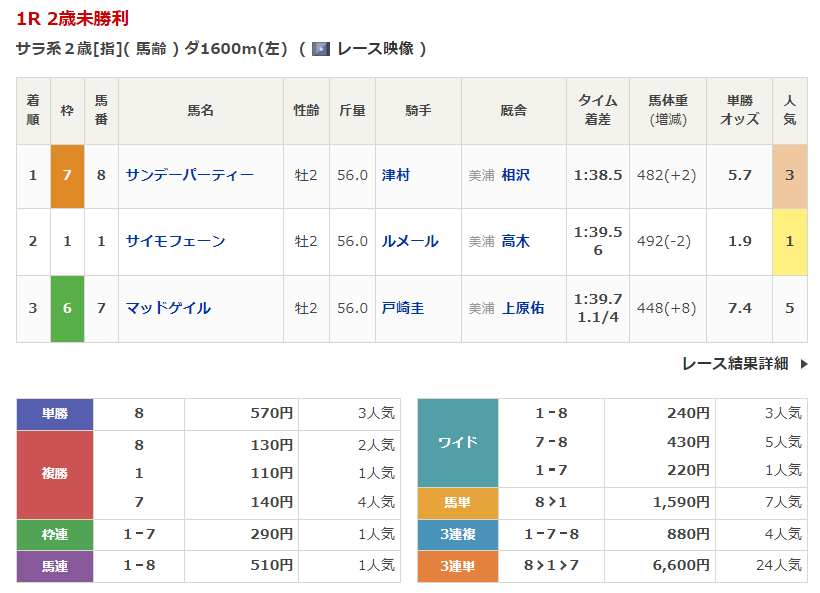Select the ワイド payout label
Image resolution: width=820 pixels, height=593 pixels.
(457, 442)
